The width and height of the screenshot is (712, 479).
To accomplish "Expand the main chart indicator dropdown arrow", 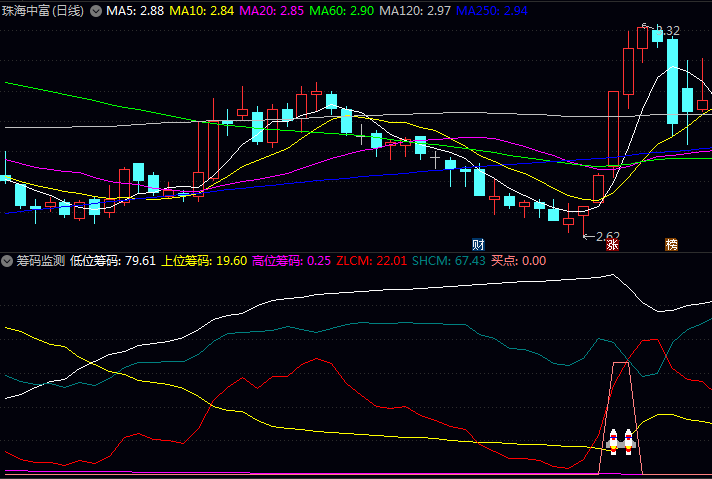I will click(96, 11).
